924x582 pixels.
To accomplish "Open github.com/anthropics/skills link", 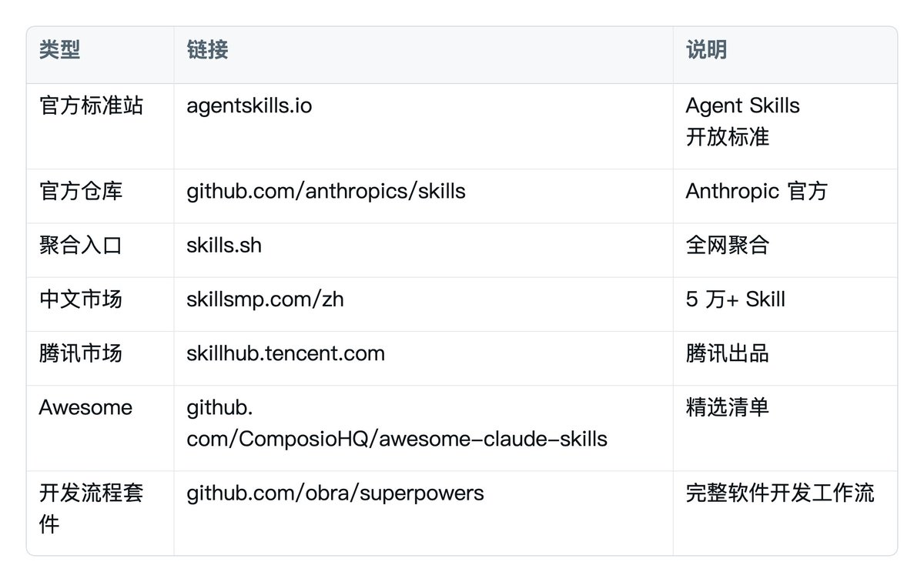I will pyautogui.click(x=326, y=191).
